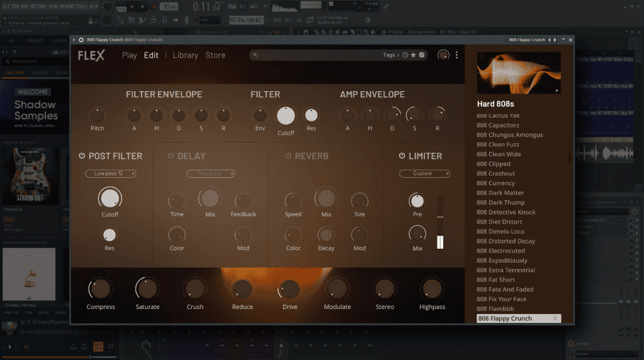Go to next preset with right arrow

pyautogui.click(x=555, y=40)
